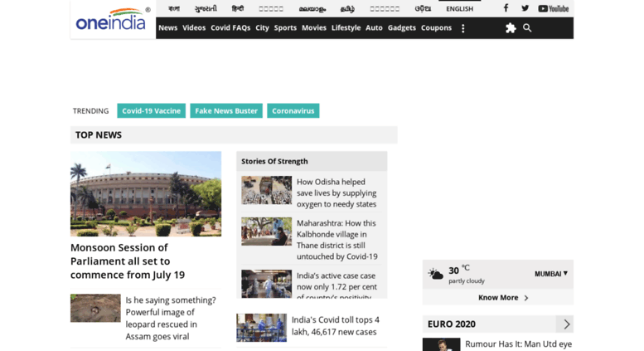Viewport: 644px width, 351px height.
Task: Click the Covid-19 Vaccine trending tag
Action: click(151, 110)
